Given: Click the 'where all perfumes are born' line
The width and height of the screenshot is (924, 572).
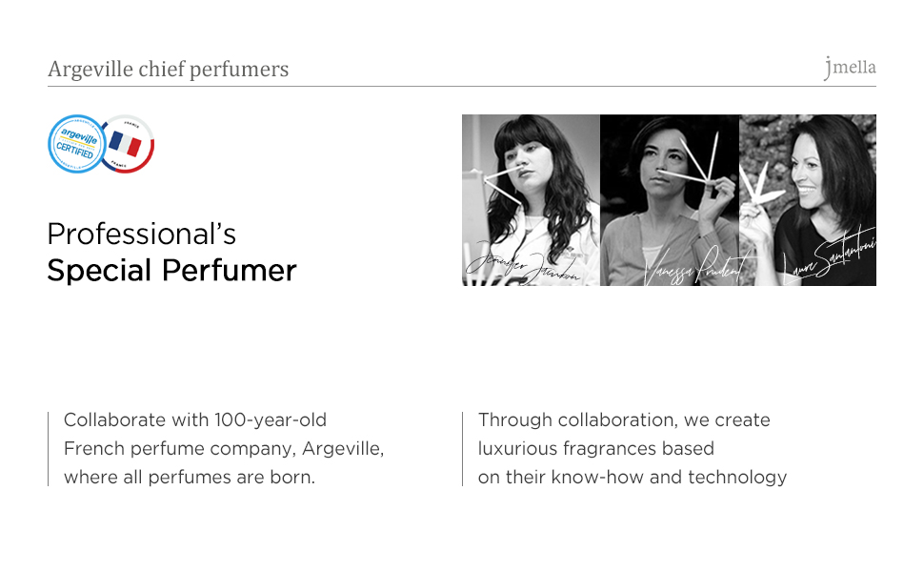Looking at the screenshot, I should point(189,477).
